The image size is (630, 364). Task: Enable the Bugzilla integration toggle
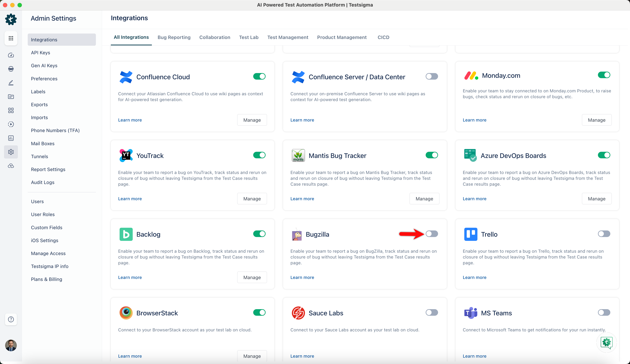tap(432, 234)
